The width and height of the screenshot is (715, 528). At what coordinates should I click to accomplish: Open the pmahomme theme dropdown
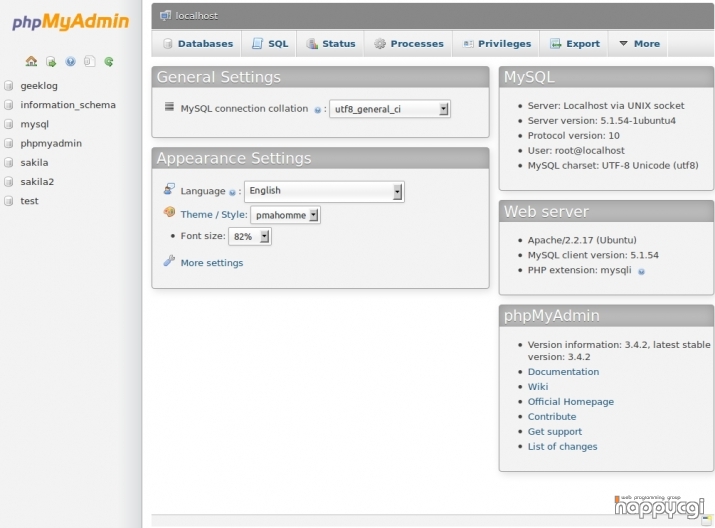tap(285, 215)
